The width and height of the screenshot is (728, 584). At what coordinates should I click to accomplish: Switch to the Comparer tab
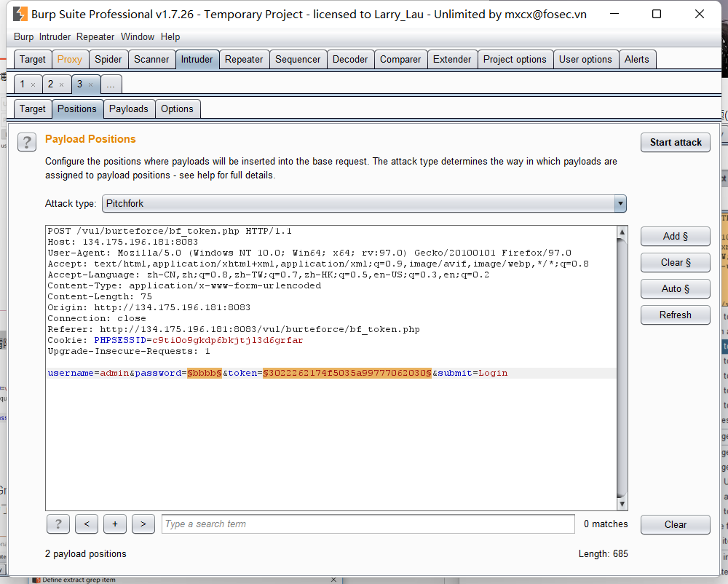coord(400,60)
